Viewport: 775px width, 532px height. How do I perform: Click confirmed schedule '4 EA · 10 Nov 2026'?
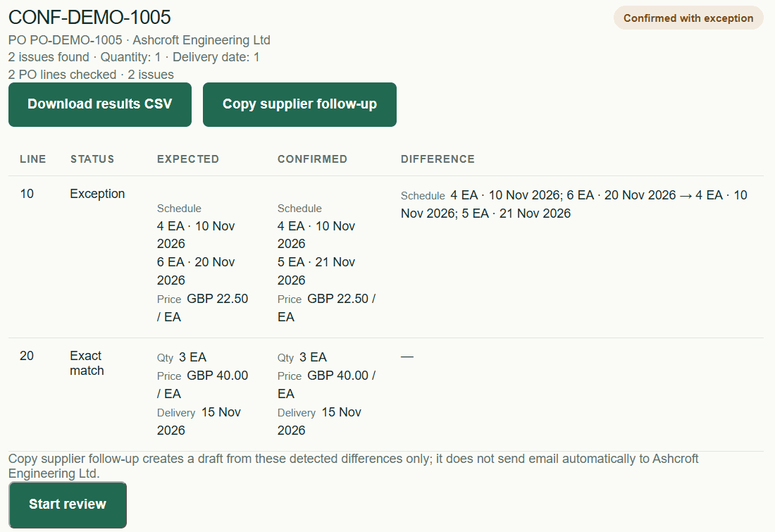pyautogui.click(x=316, y=235)
